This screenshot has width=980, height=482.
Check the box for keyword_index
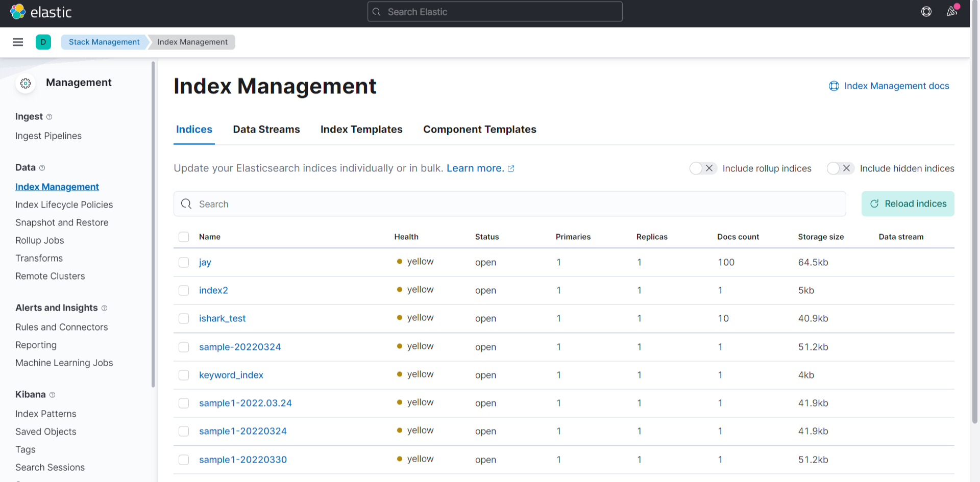184,375
